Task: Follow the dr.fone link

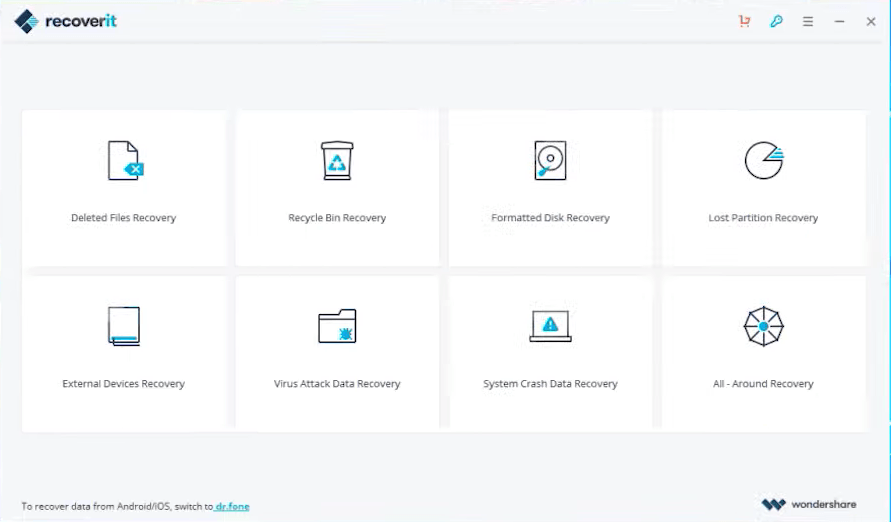Action: [232, 506]
